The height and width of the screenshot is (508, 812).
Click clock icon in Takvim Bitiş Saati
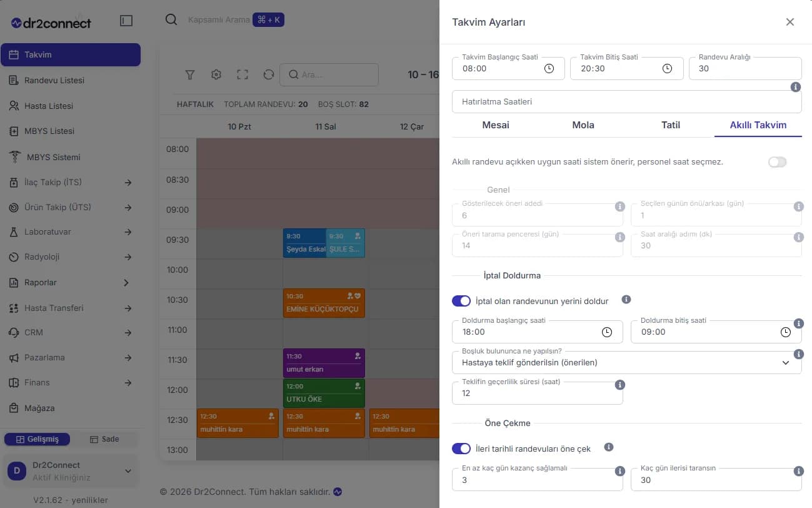click(667, 69)
